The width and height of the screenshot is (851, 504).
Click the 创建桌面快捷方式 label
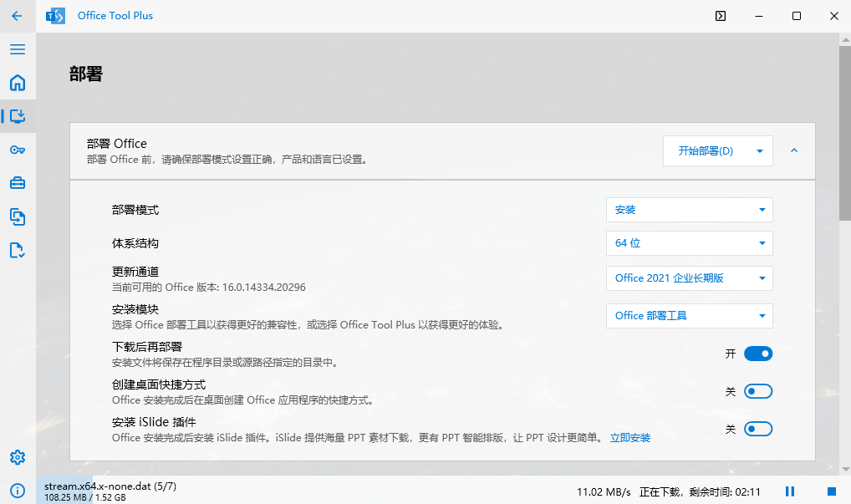pos(159,384)
